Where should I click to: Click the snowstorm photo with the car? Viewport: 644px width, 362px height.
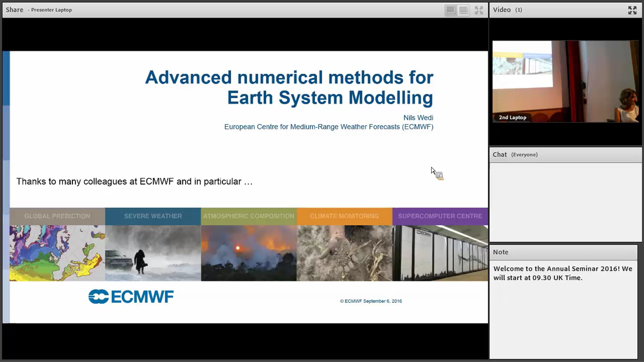tap(153, 253)
